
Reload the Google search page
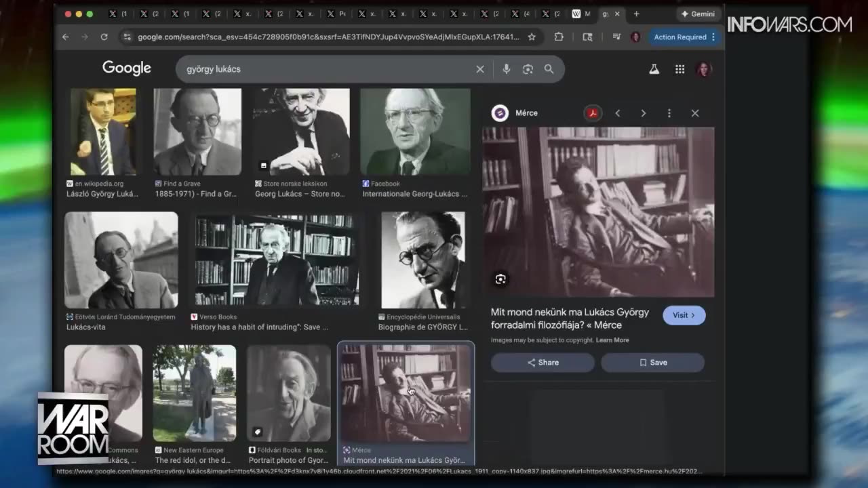click(104, 37)
